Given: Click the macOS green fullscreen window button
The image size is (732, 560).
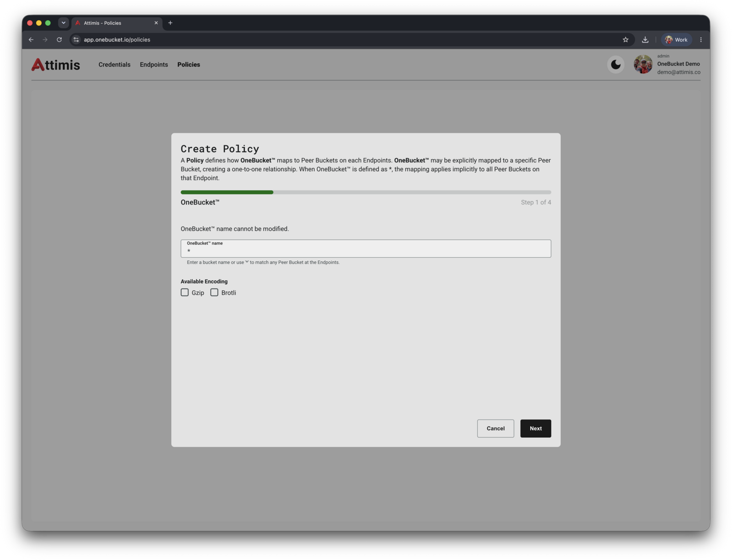Looking at the screenshot, I should (48, 23).
